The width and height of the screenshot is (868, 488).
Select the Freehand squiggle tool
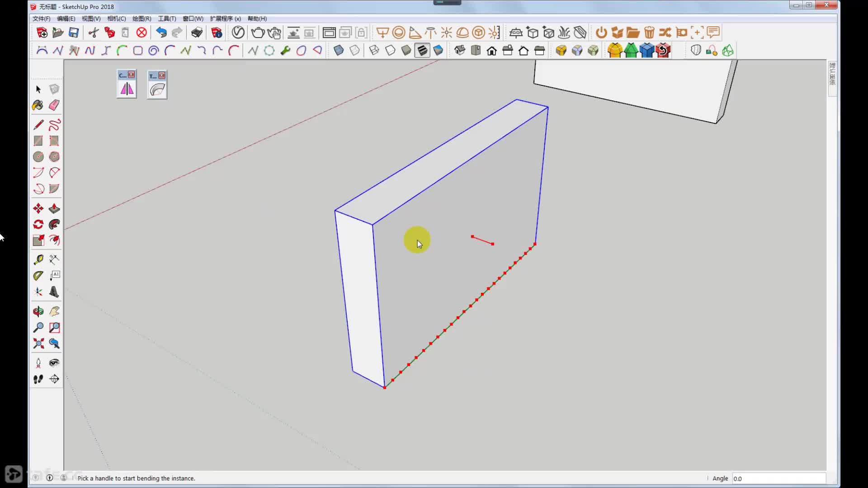[x=54, y=125]
